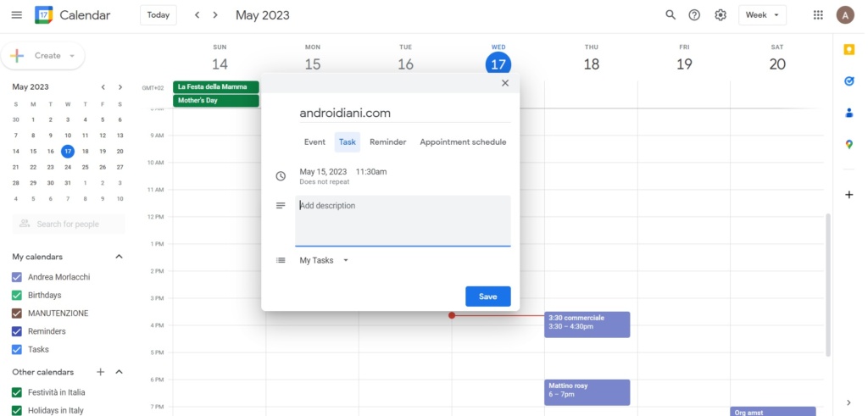Collapse the Other calendars section
Viewport: 868px width, 416px height.
coord(119,372)
